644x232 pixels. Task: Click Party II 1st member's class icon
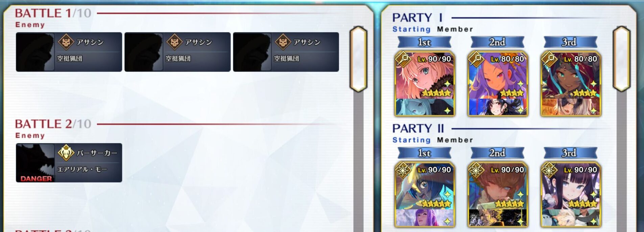(403, 170)
